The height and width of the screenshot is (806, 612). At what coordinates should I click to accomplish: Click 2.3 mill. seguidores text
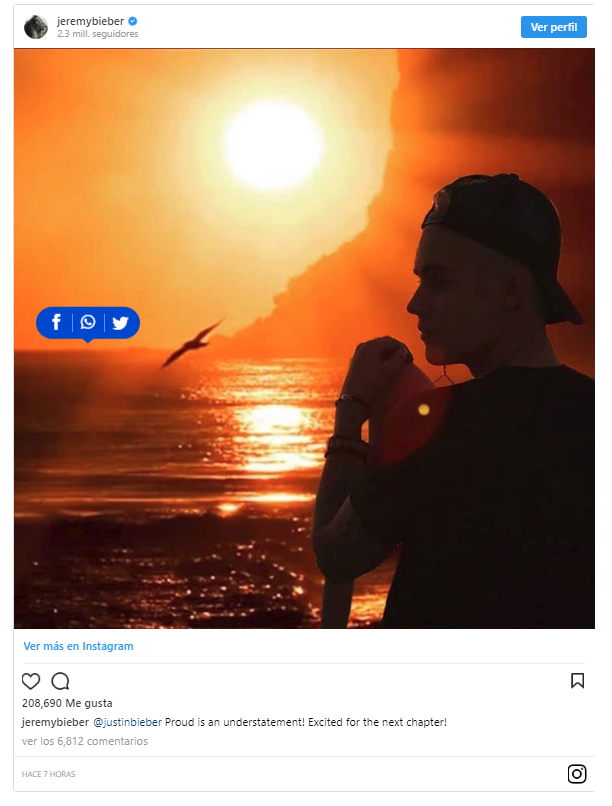pyautogui.click(x=98, y=34)
